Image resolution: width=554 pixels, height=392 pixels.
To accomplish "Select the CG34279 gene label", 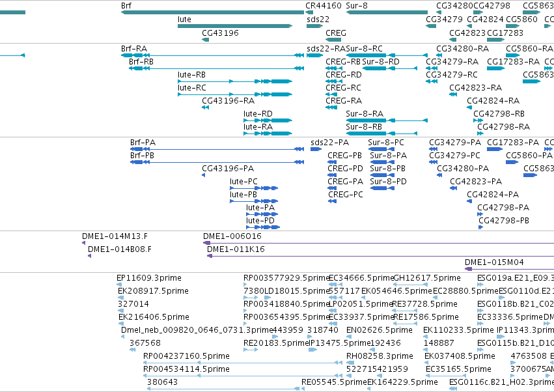I will pyautogui.click(x=444, y=19).
